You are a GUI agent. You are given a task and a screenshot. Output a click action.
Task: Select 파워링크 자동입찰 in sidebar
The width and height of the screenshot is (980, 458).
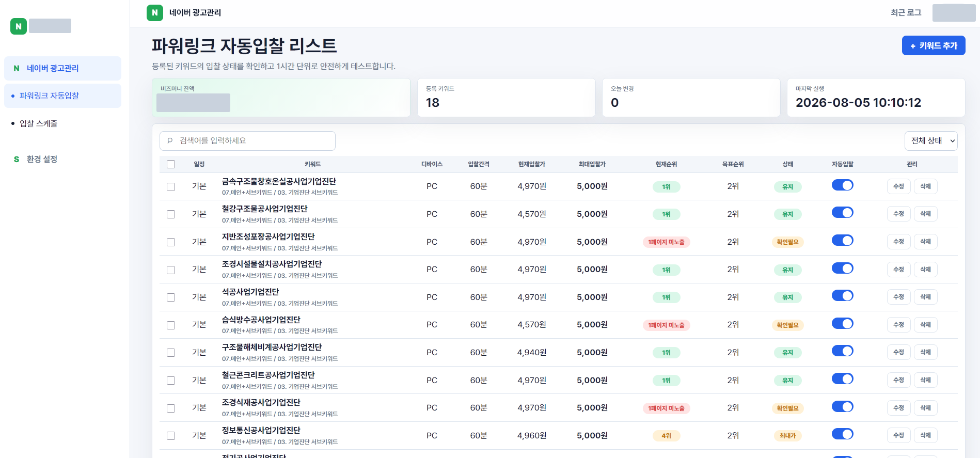coord(62,96)
